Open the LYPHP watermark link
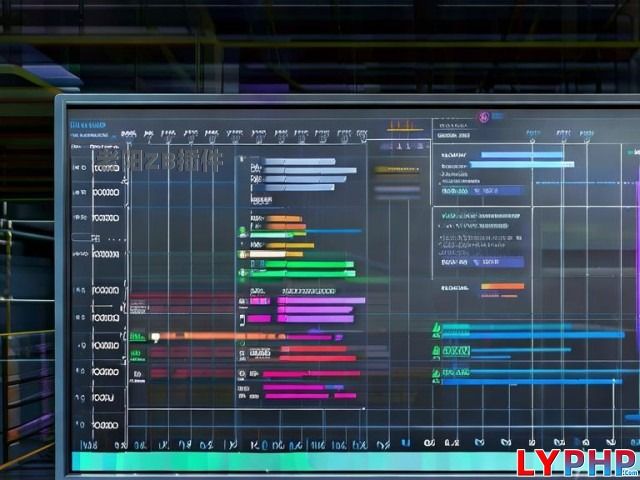 tap(576, 462)
